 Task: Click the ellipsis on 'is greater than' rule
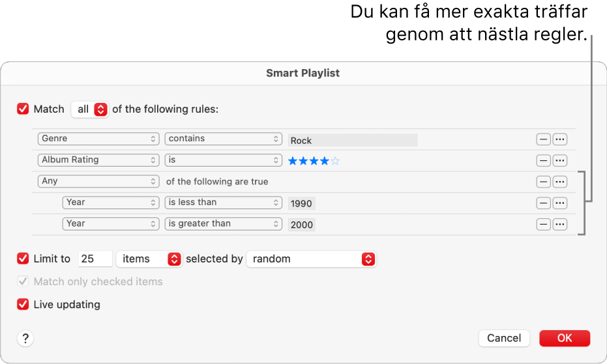click(x=559, y=224)
